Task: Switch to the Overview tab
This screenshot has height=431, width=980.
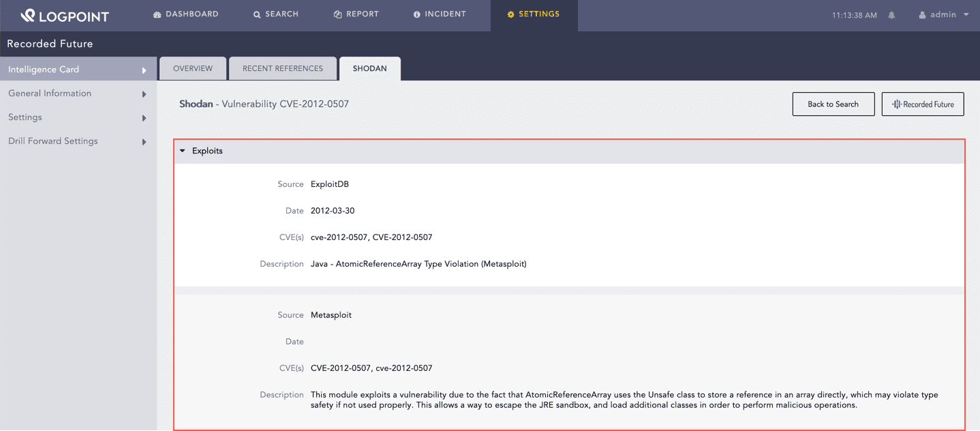Action: click(193, 69)
